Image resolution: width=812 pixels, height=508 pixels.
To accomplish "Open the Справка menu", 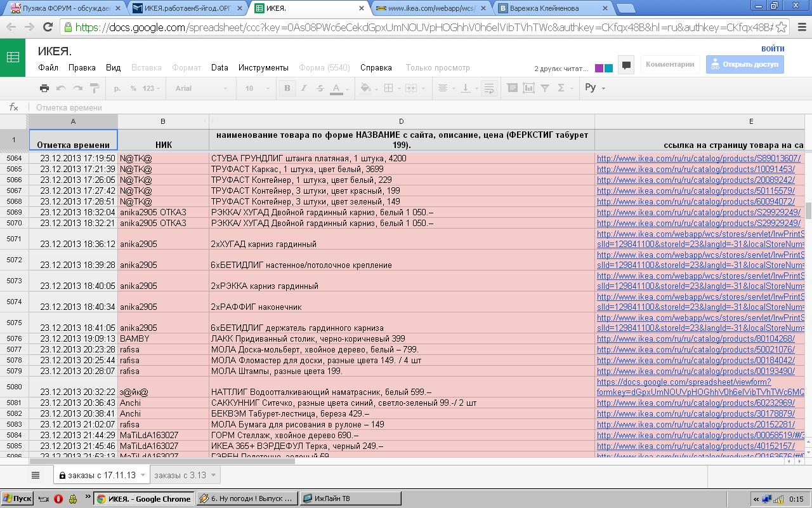I will (376, 67).
